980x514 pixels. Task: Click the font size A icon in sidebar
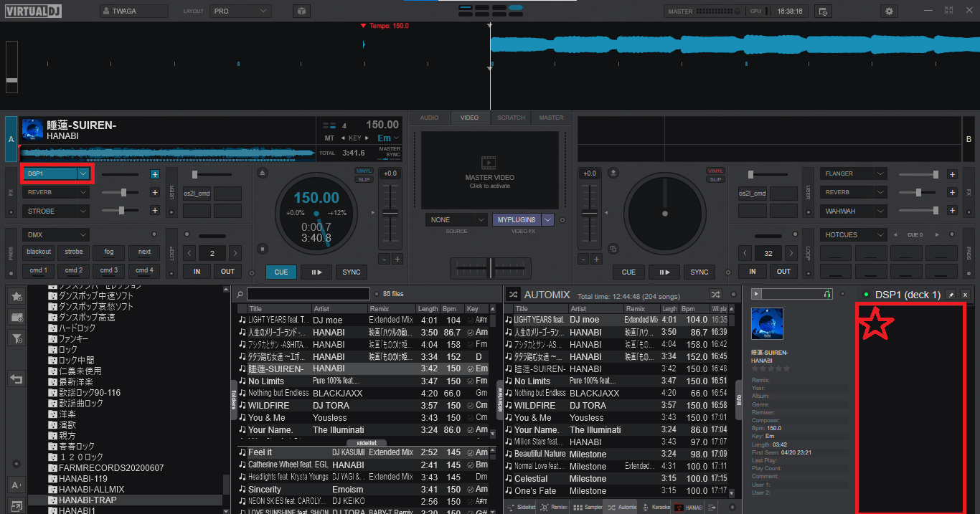[x=17, y=485]
